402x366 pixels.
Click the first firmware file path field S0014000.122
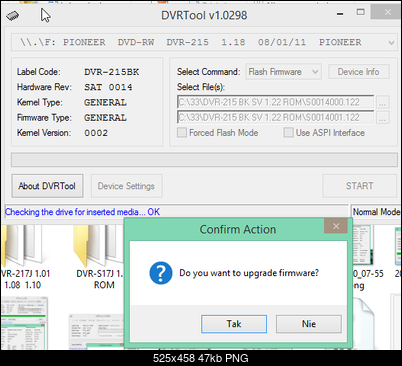tap(276, 102)
